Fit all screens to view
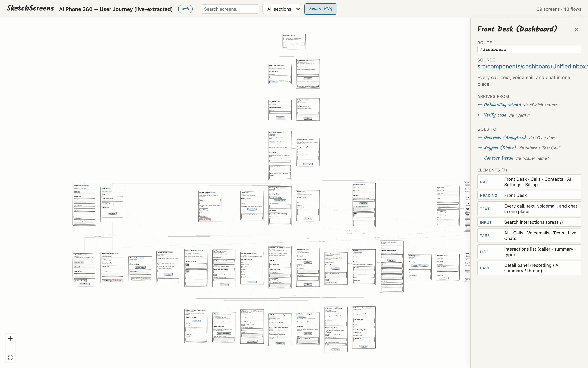This screenshot has width=588, height=368. (x=10, y=358)
